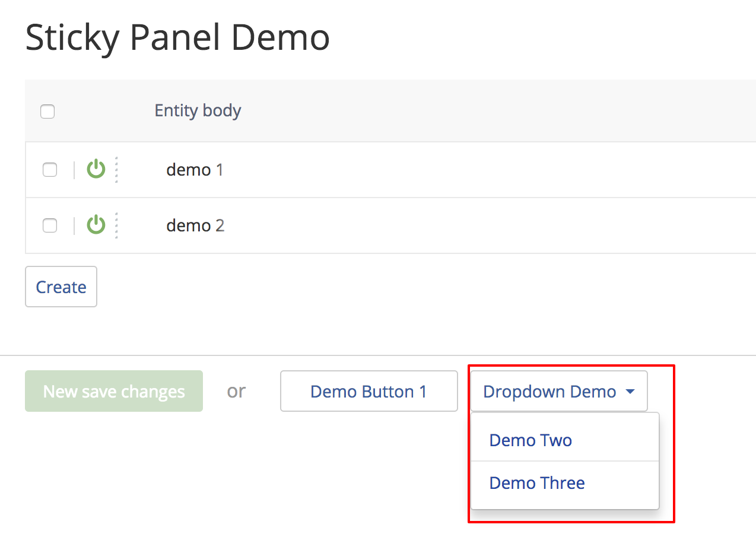Click the green power icon for demo 2
This screenshot has width=756, height=534.
click(96, 225)
